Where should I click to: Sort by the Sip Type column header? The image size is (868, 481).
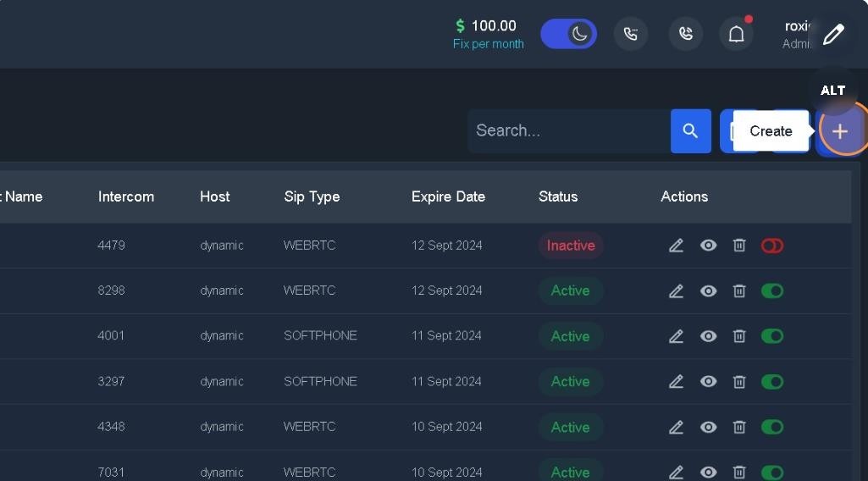pos(312,196)
